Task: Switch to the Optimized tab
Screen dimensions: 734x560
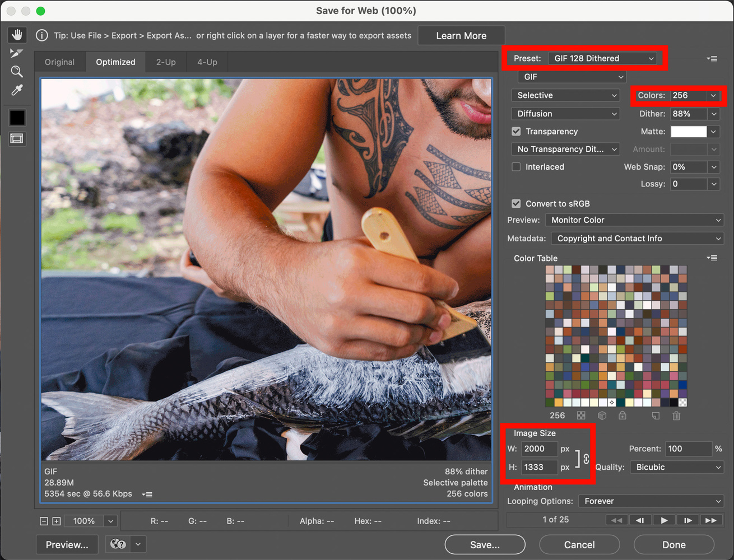Action: [115, 62]
